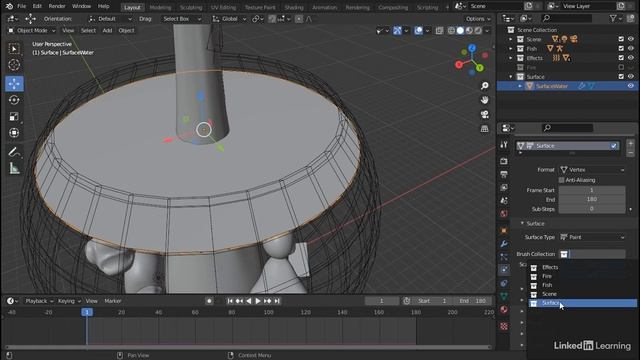Toggle Fish collection exclude checkbox
The width and height of the screenshot is (640, 360).
tap(621, 49)
